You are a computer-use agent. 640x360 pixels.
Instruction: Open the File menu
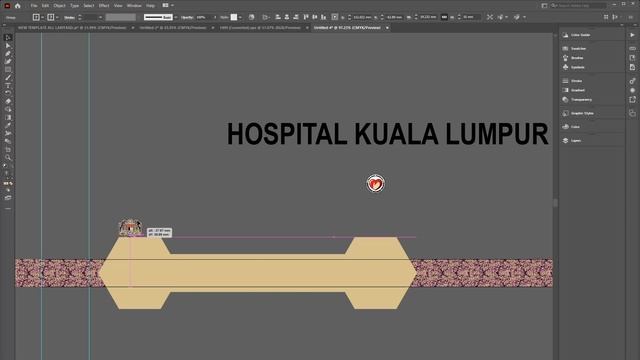(x=34, y=6)
